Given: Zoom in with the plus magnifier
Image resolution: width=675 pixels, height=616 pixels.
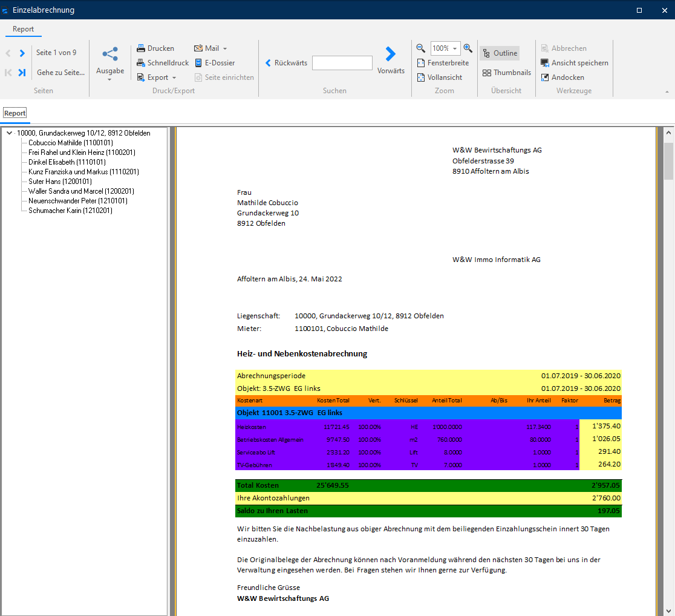Looking at the screenshot, I should [x=468, y=48].
